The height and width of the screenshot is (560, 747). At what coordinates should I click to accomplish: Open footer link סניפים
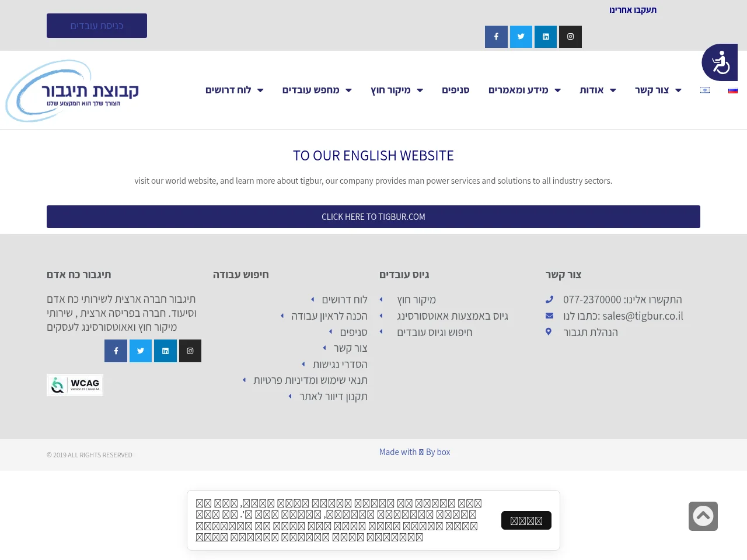pos(354,332)
